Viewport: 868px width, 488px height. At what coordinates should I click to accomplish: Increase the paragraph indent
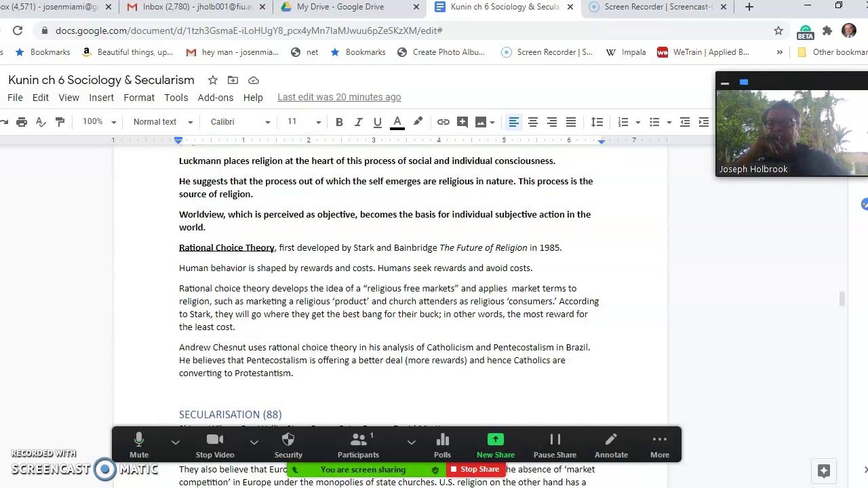point(704,122)
